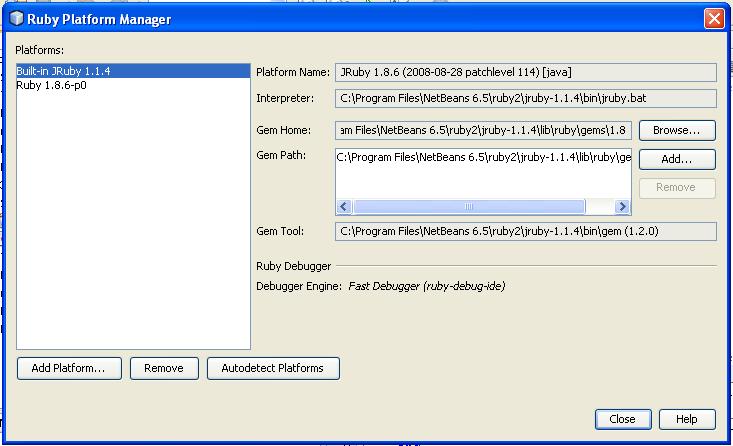This screenshot has width=733, height=446.
Task: Open the Add Platform dialog
Action: click(x=69, y=368)
